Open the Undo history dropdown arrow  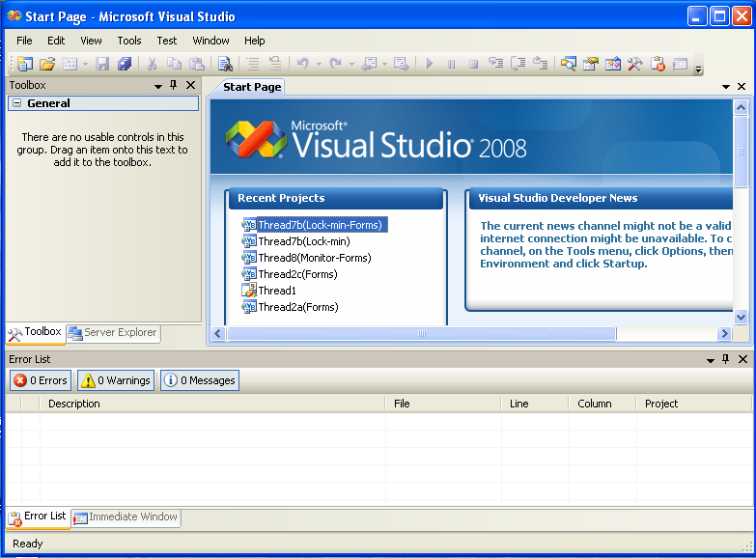pos(319,64)
